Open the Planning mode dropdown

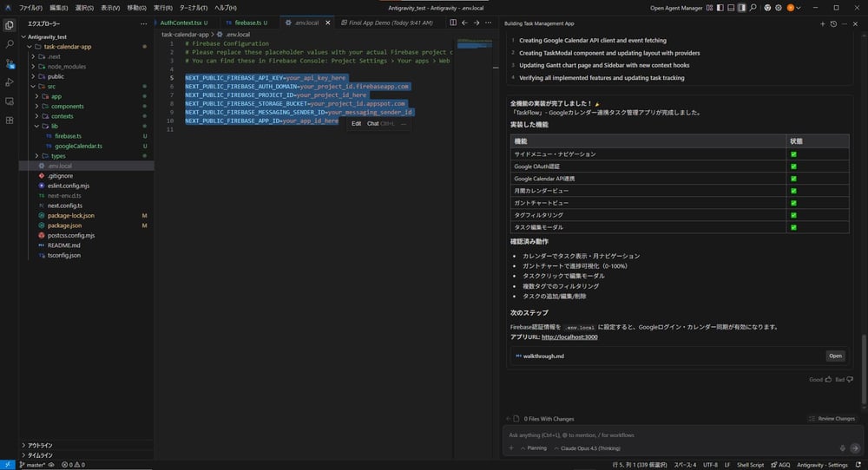pyautogui.click(x=533, y=448)
